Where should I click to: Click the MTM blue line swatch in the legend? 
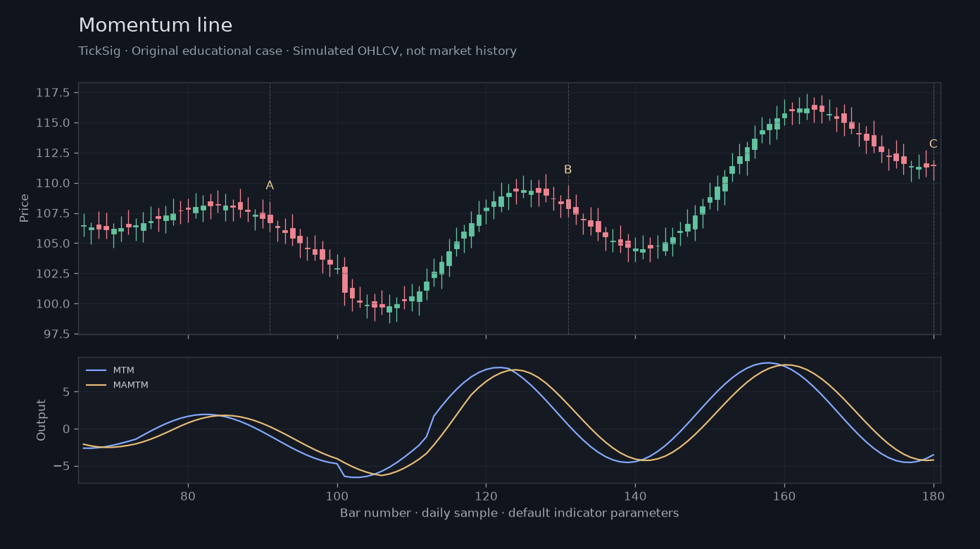[96, 370]
